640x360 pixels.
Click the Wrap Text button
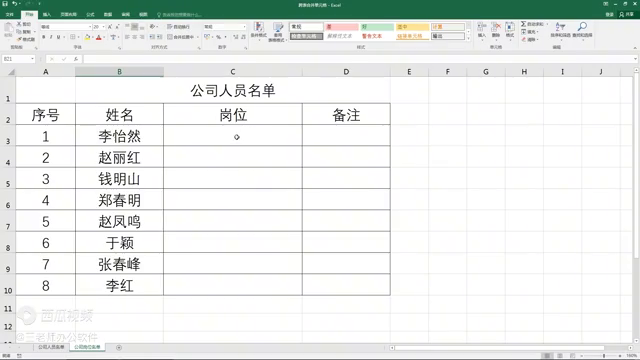coord(178,27)
